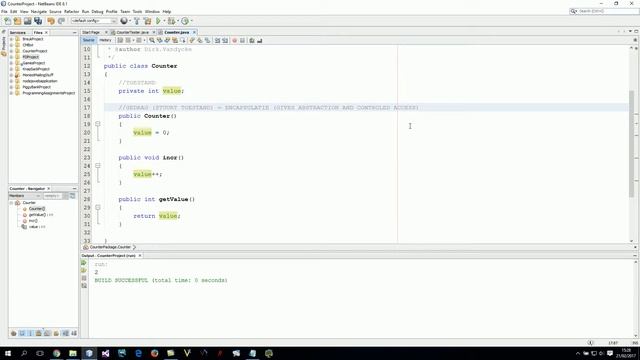Open Microsoft Edge from the taskbar

(138, 353)
